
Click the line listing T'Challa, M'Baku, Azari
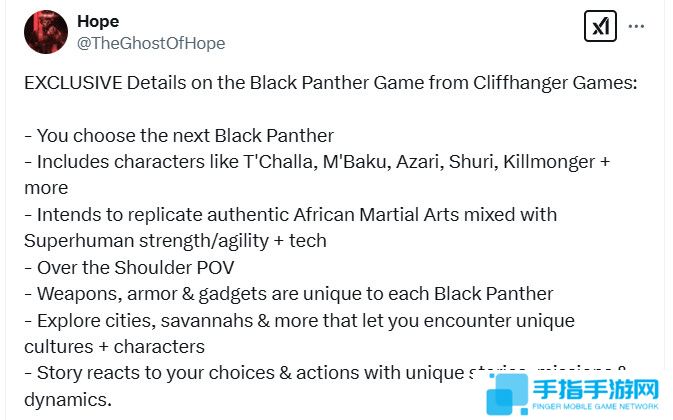[x=317, y=162]
